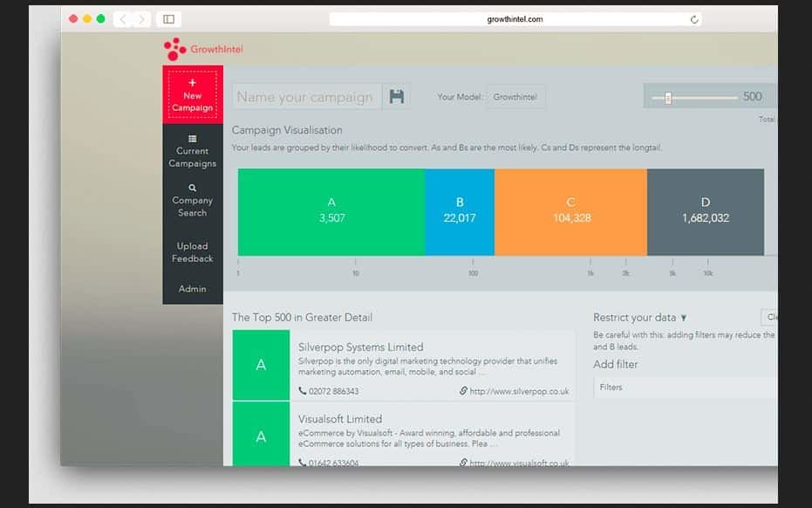Click the GrowthIntel logo

[203, 49]
